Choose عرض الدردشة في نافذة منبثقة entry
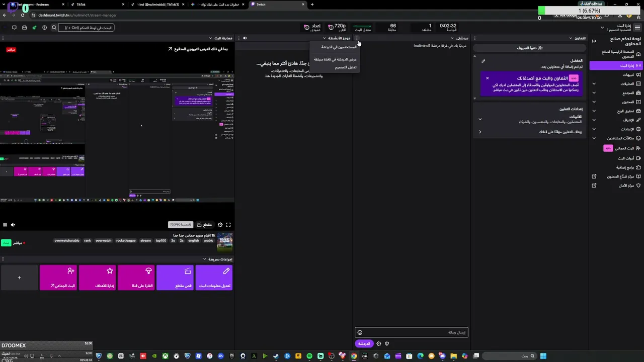This screenshot has width=644, height=362. click(335, 59)
